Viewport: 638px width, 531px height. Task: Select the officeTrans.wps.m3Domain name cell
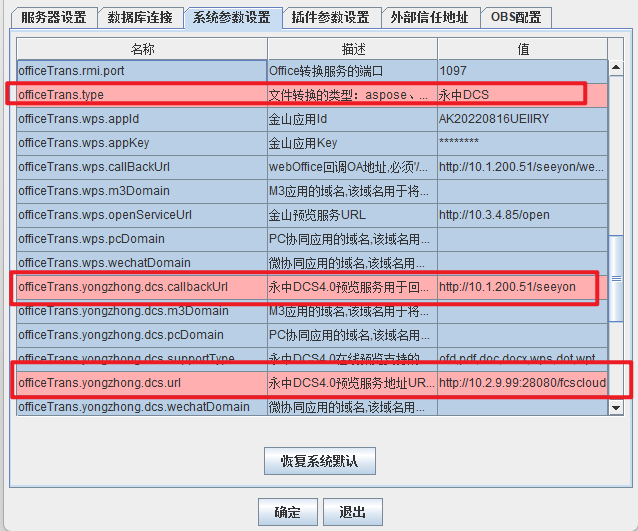(x=142, y=191)
